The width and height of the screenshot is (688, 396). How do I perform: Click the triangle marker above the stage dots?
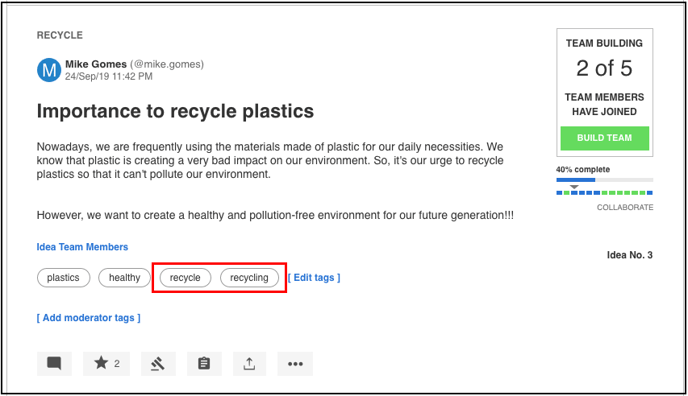(574, 187)
